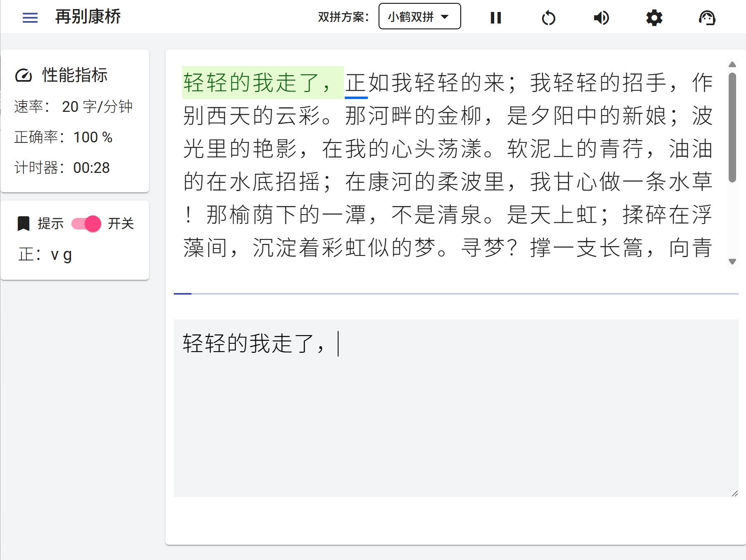746x560 pixels.
Task: Click the highlighted text 轻轻的我走了，
Action: (x=263, y=83)
